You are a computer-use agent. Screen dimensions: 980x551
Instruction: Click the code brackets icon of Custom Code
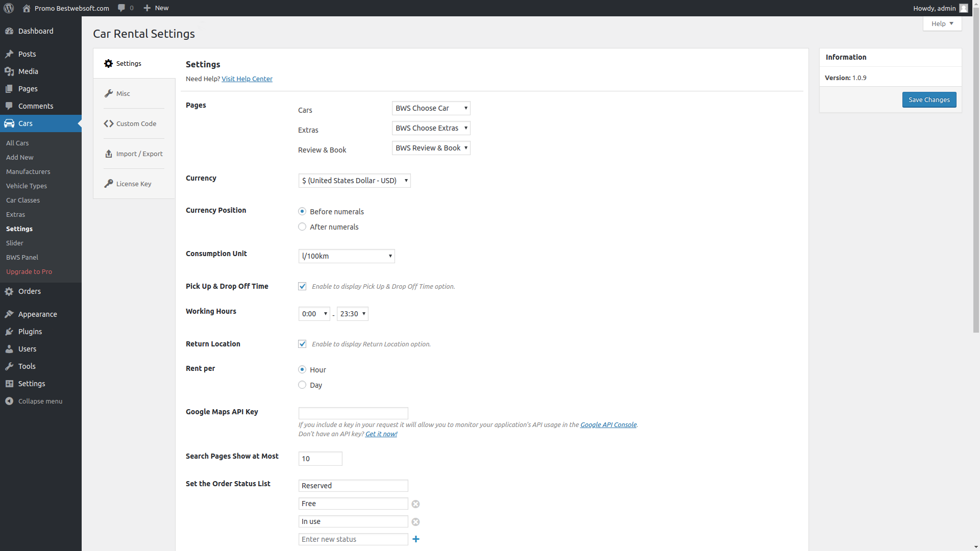click(x=109, y=123)
